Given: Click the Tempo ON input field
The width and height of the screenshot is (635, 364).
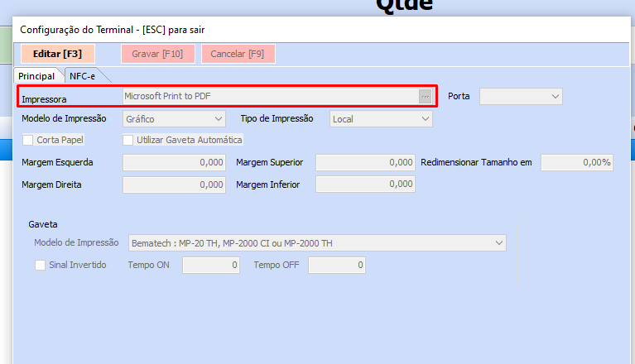Looking at the screenshot, I should coord(211,266).
